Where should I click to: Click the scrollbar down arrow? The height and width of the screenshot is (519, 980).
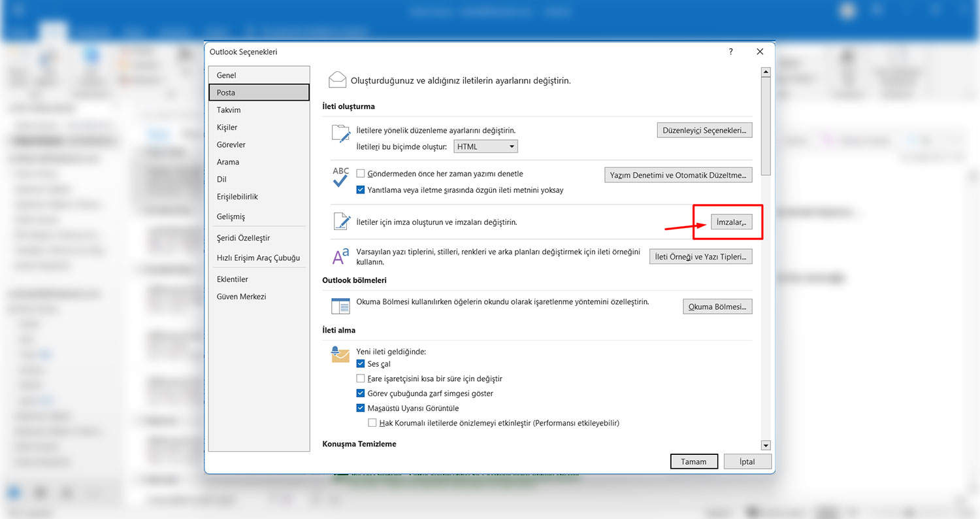766,445
